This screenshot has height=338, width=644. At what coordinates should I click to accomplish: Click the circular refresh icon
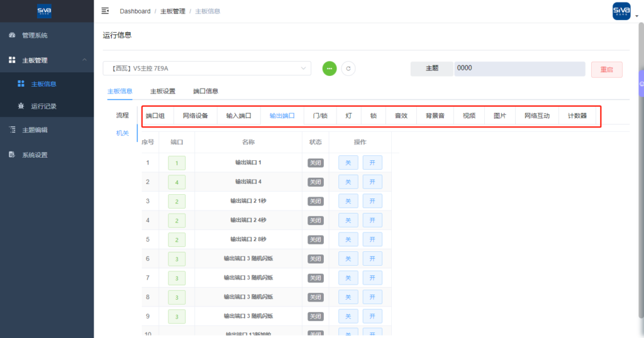(x=348, y=68)
